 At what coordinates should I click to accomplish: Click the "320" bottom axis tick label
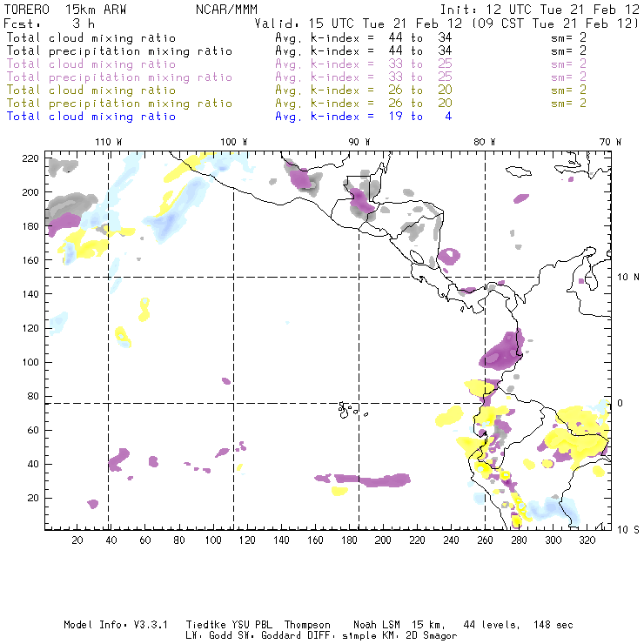pyautogui.click(x=587, y=540)
